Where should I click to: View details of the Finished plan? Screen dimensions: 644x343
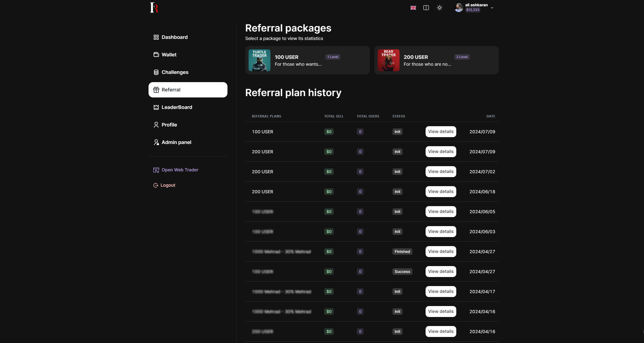(440, 252)
